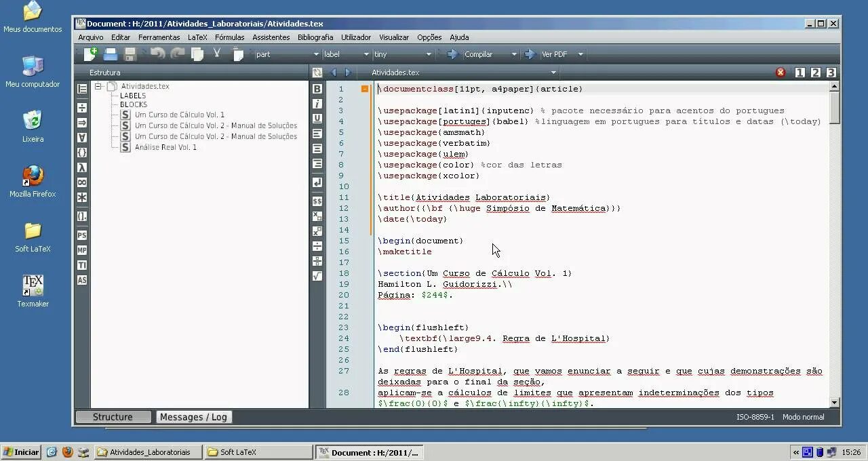868x461 pixels.
Task: Paste with the clipboard toolbar icon
Action: pyautogui.click(x=238, y=54)
